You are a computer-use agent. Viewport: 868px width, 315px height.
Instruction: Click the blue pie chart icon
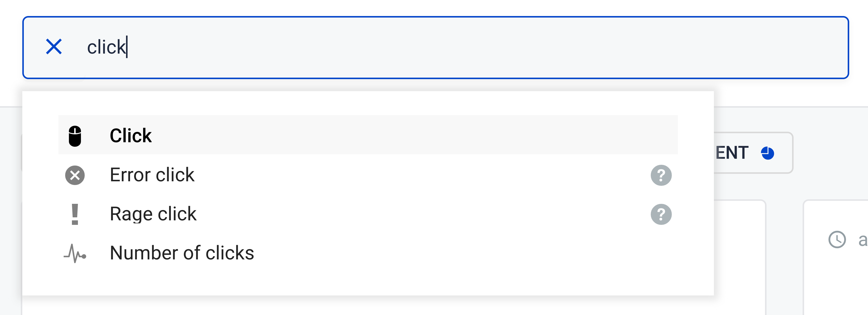pos(767,153)
